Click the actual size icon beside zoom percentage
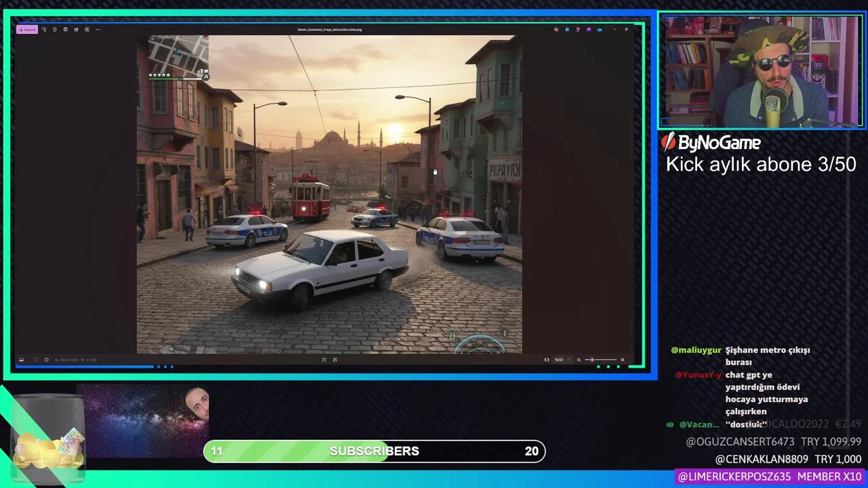Image resolution: width=868 pixels, height=488 pixels. tap(547, 360)
